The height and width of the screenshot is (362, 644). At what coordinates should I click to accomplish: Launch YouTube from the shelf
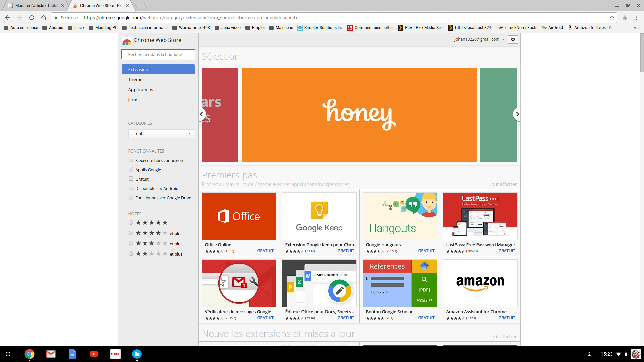coord(94,354)
